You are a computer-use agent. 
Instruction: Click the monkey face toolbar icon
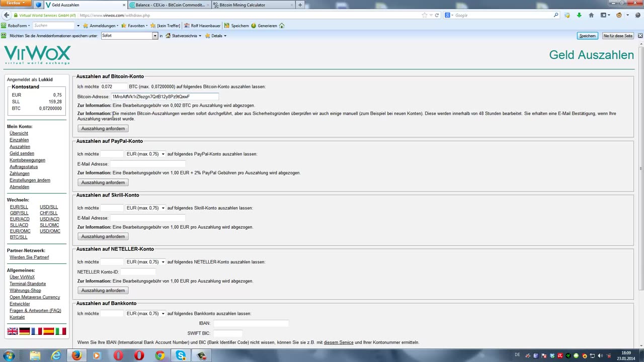tap(619, 15)
